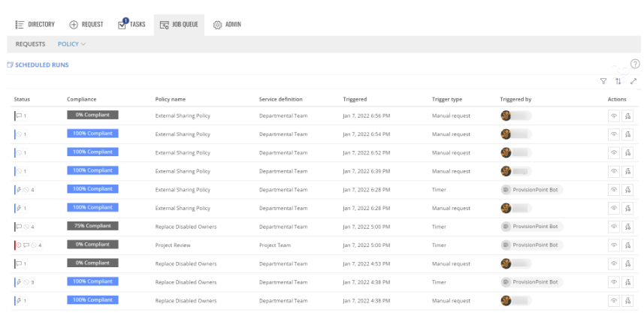Click the red alert icon in Project Review row
The width and height of the screenshot is (644, 328).
pyautogui.click(x=19, y=245)
